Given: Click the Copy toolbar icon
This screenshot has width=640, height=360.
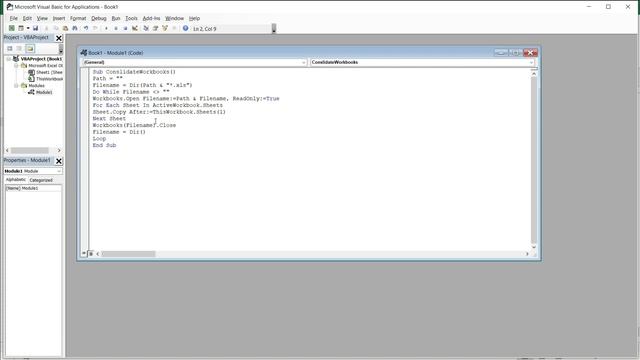Looking at the screenshot, I should pos(56,28).
